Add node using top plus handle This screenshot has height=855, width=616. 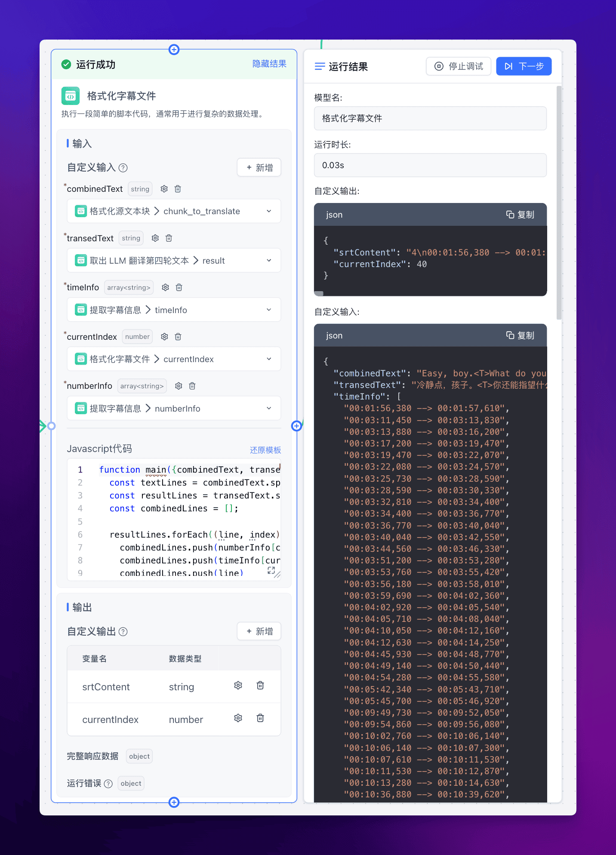coord(174,49)
